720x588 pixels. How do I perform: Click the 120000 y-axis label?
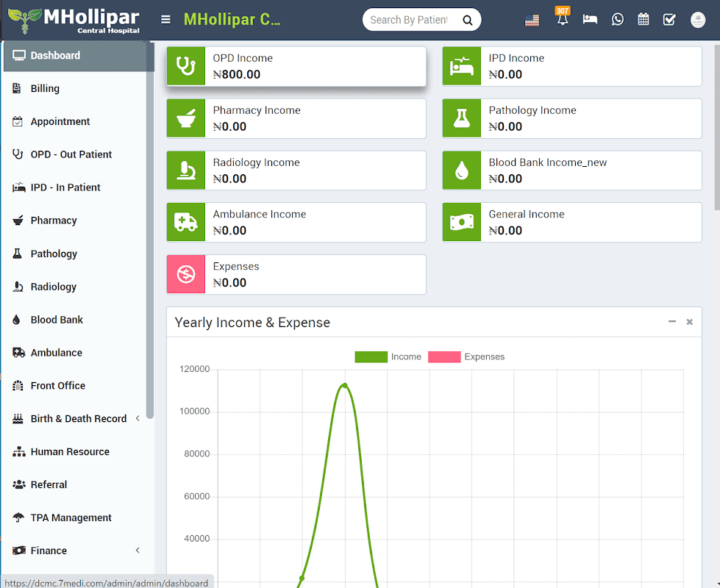(195, 369)
